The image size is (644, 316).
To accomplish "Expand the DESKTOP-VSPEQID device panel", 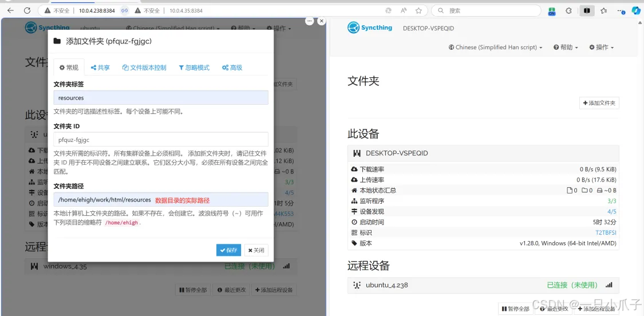I will tap(483, 153).
